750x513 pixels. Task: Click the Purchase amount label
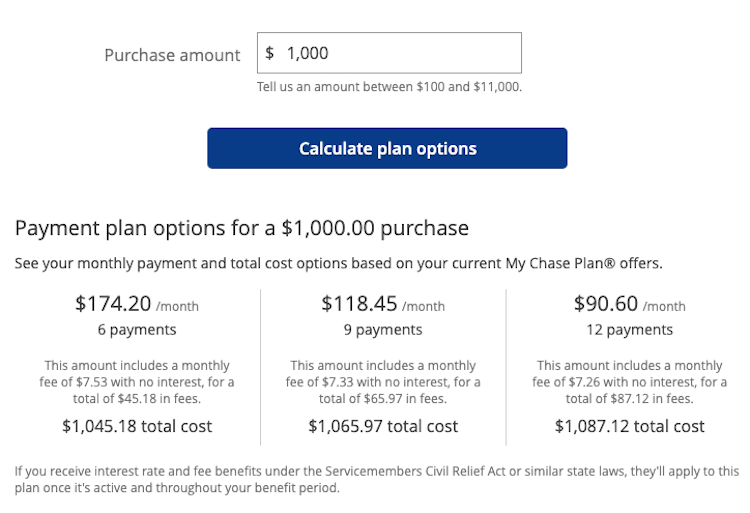(x=172, y=55)
